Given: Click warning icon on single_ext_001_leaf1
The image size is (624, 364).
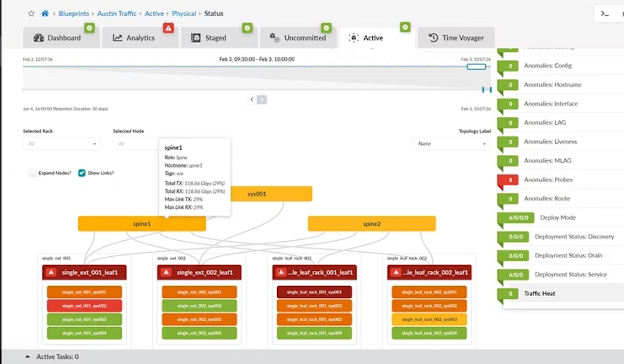Looking at the screenshot, I should click(x=51, y=272).
